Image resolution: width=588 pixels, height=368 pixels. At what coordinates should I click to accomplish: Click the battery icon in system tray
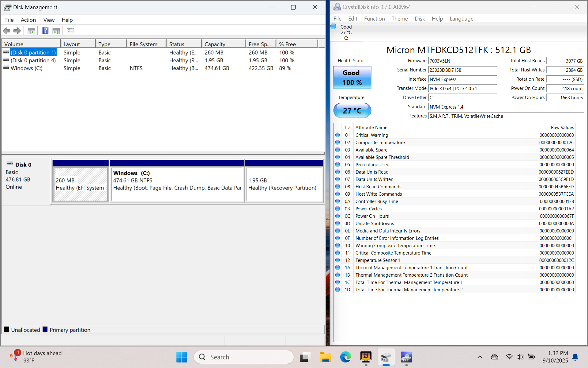(x=531, y=357)
